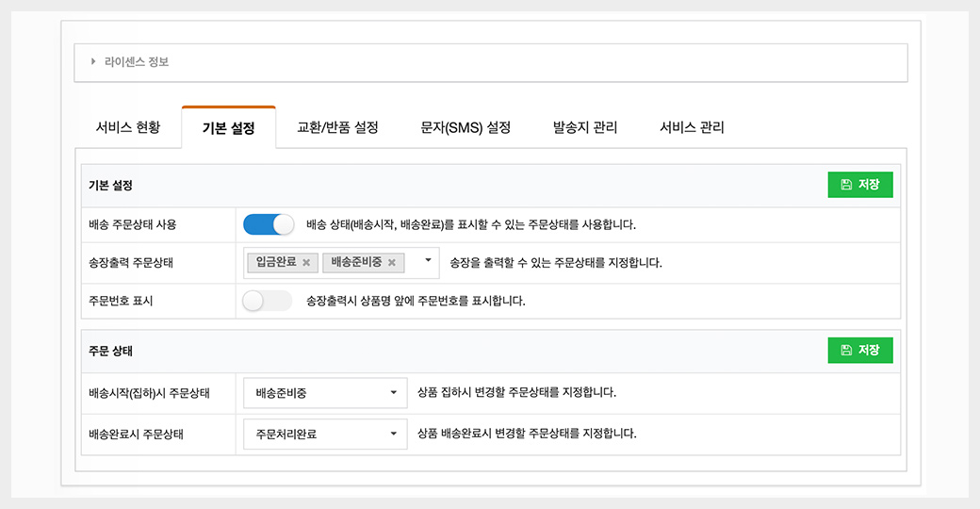The height and width of the screenshot is (509, 980).
Task: Disable the 배송 주문상태 사용 toggle
Action: coord(269,225)
